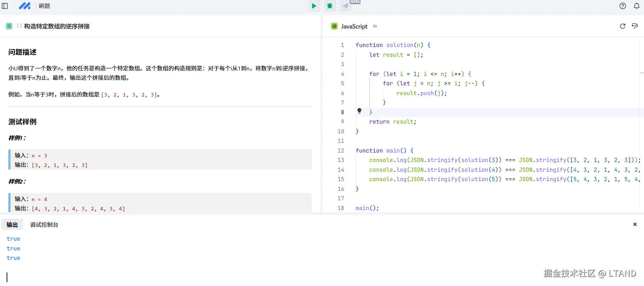Click sample 1 output [3, 2, 1, 3, 2, 3]
Screen dimensions: 644x286
click(60, 165)
